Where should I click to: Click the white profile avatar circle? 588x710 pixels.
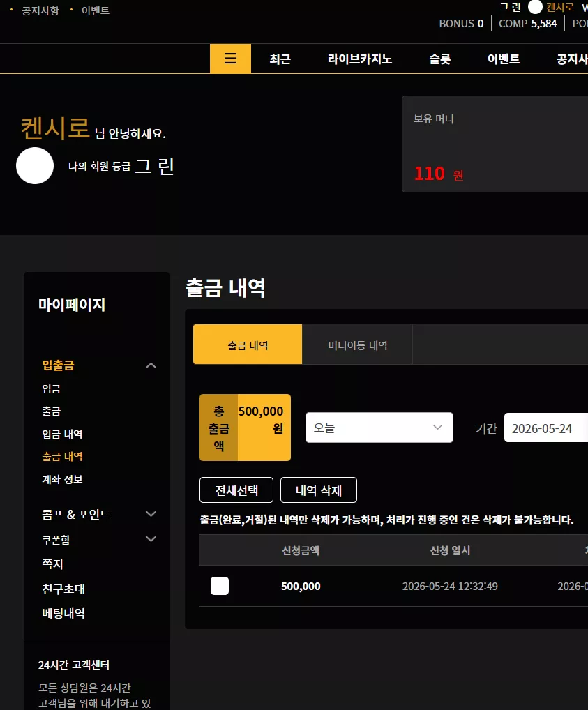[35, 166]
